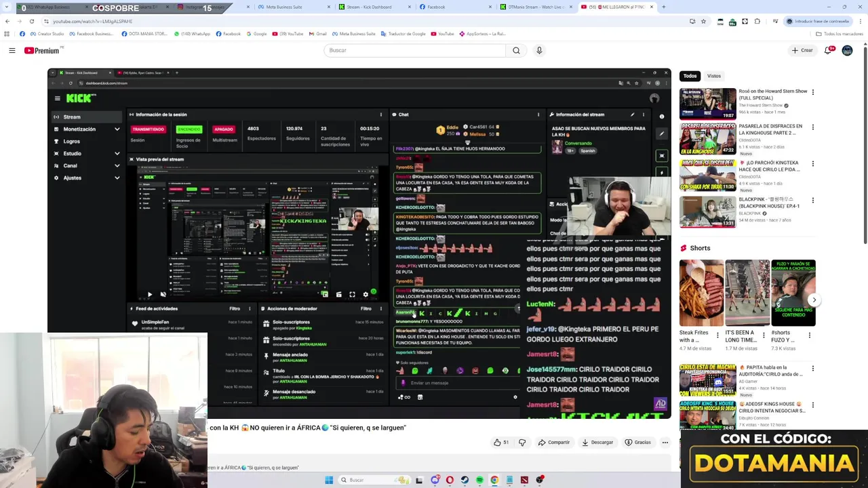The image size is (868, 488).
Task: Open the Rosé Howard Stern Show thumbnail
Action: (708, 103)
